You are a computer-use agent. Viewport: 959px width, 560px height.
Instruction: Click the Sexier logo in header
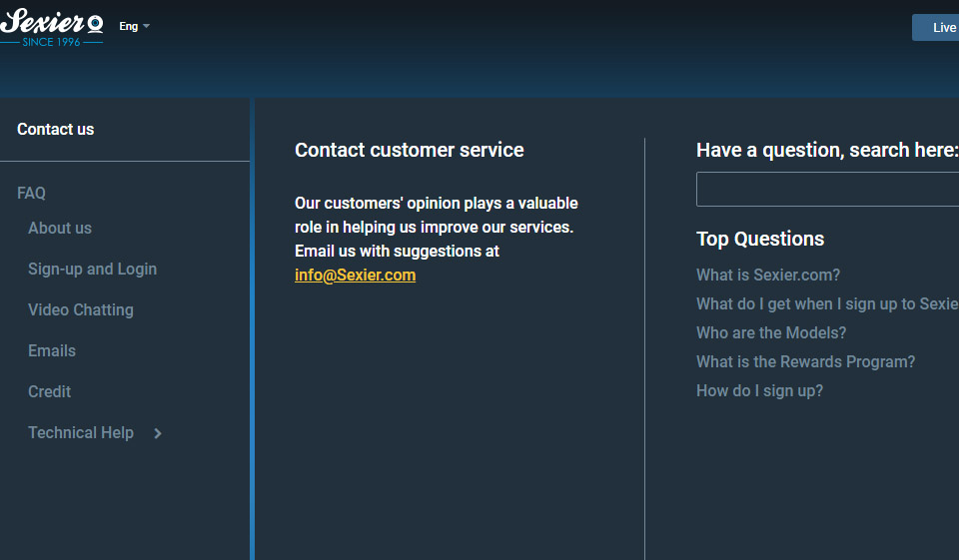[x=52, y=27]
